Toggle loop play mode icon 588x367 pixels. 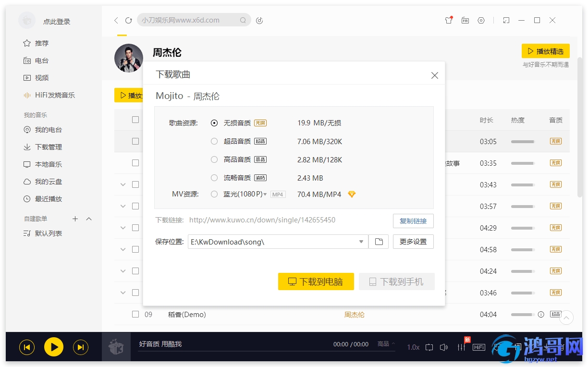429,347
